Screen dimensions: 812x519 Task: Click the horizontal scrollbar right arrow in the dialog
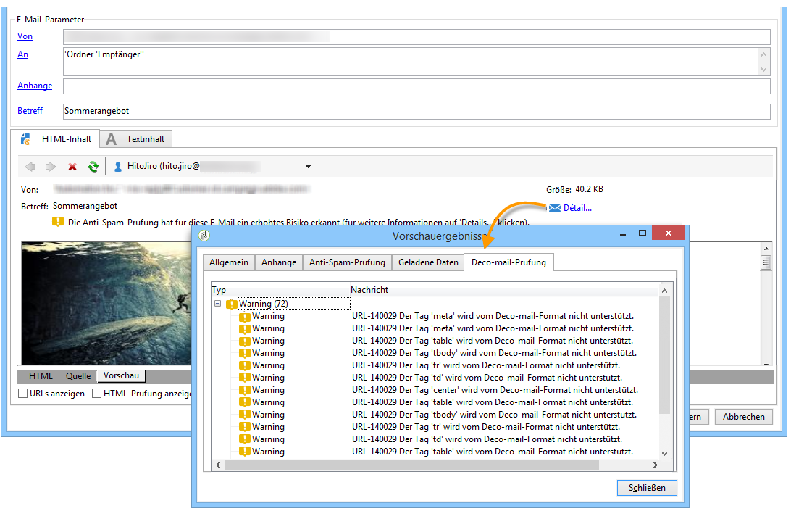click(x=655, y=465)
